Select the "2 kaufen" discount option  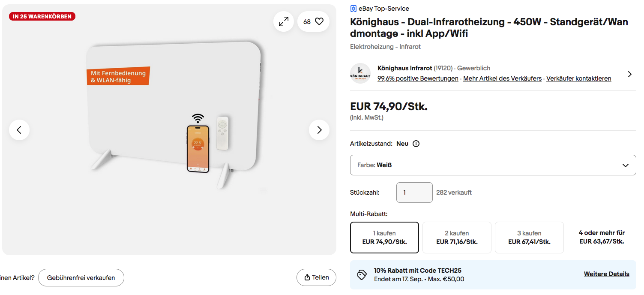coord(457,238)
